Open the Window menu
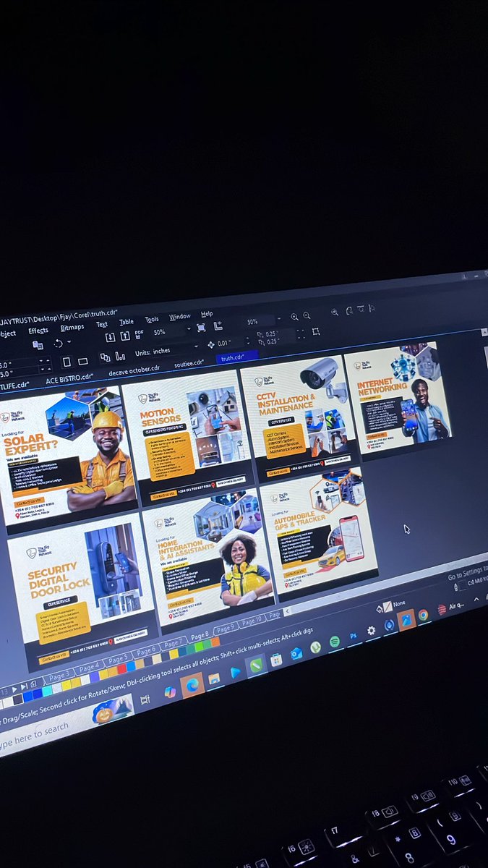 [180, 317]
